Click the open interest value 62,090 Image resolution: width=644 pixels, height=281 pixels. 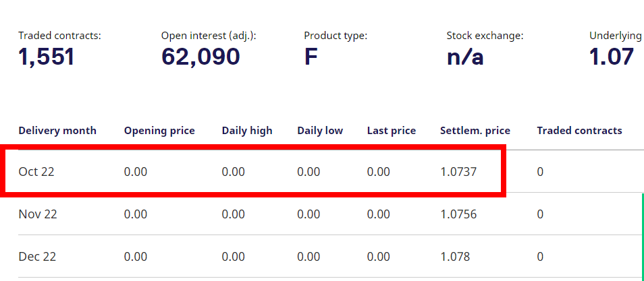(x=200, y=57)
